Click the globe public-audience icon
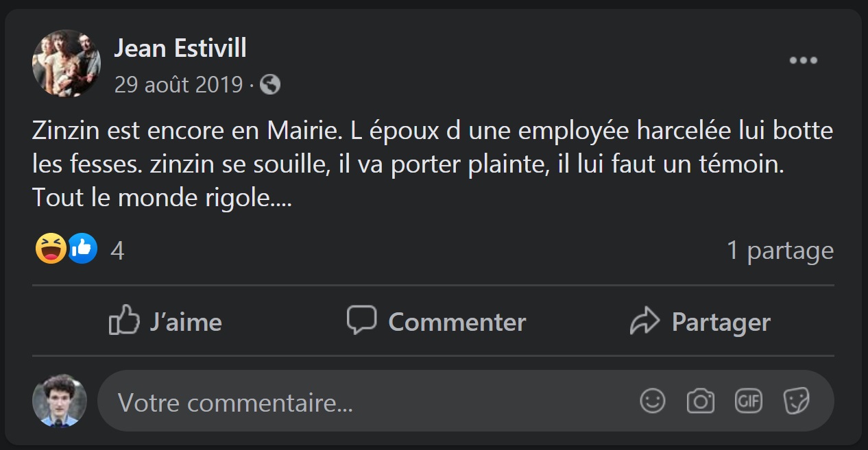This screenshot has height=450, width=868. 271,85
